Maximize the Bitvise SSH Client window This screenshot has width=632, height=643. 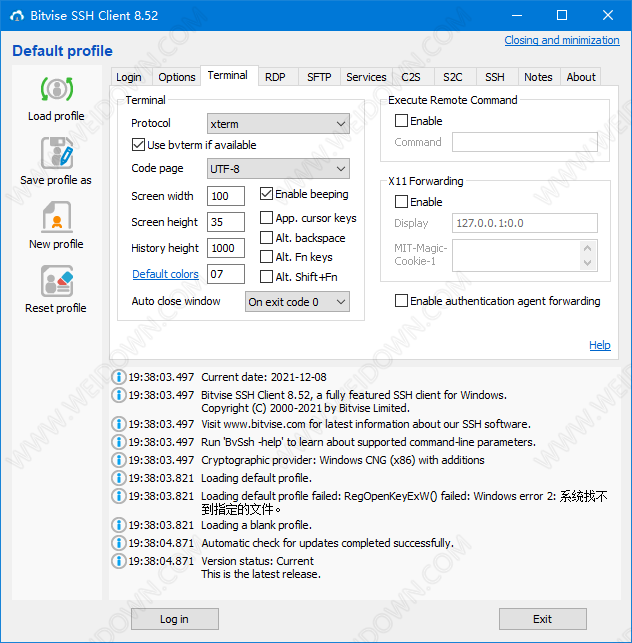(562, 16)
